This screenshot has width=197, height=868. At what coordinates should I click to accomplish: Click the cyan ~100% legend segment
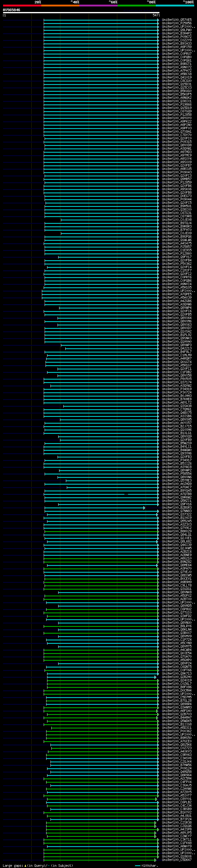[x=175, y=6]
